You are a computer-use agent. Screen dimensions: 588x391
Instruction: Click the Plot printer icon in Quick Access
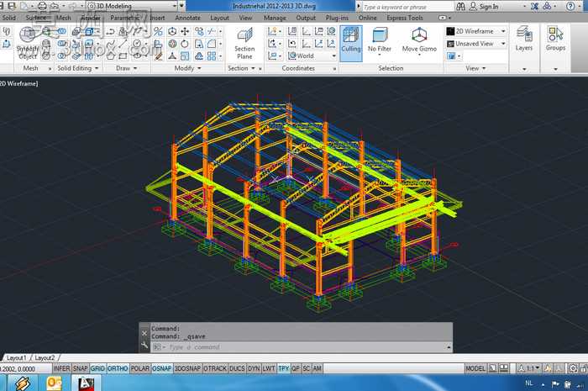(42, 6)
